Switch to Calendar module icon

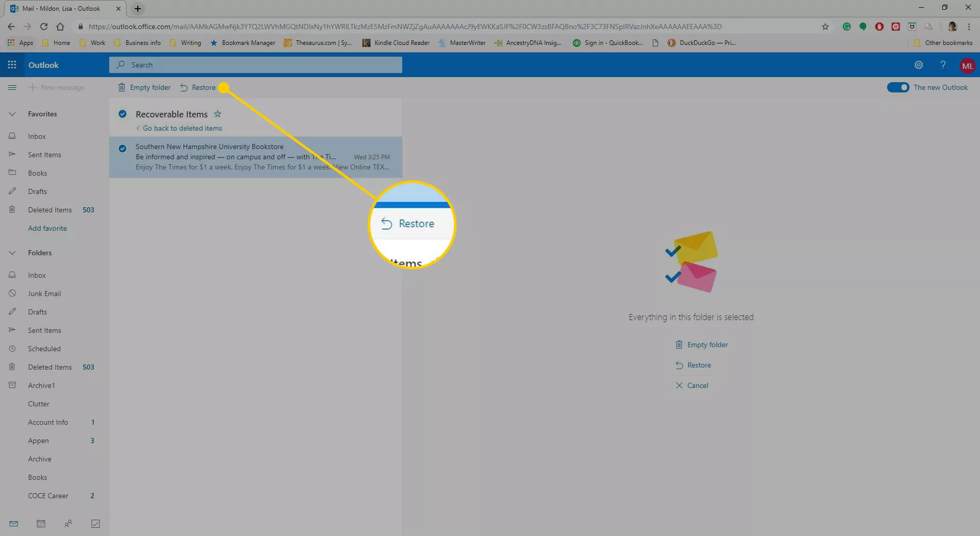click(41, 523)
